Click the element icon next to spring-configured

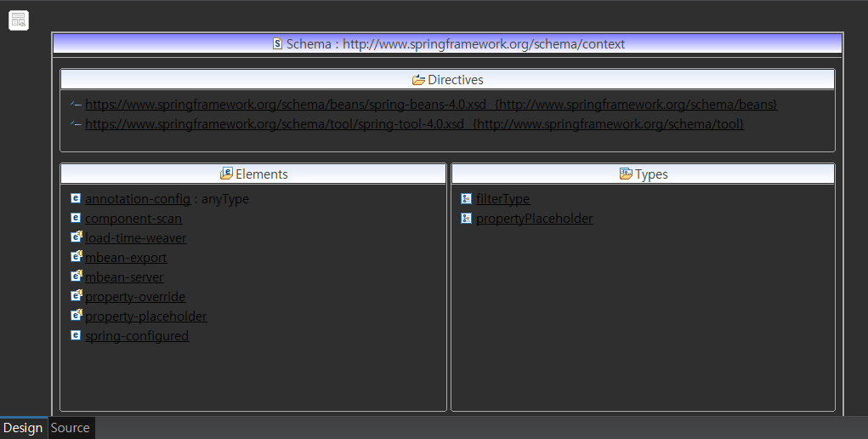click(76, 335)
